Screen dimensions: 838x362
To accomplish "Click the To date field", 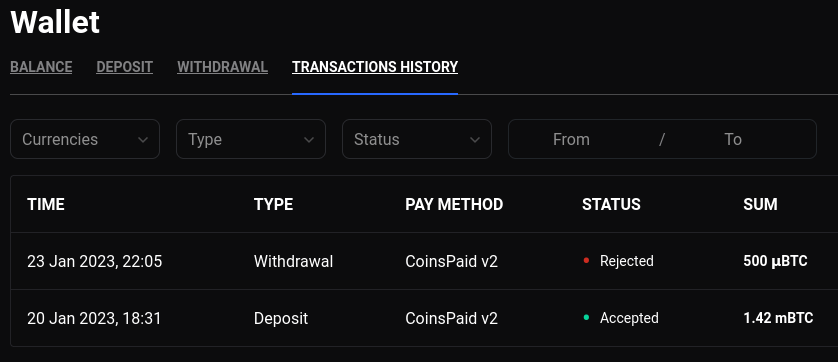I will point(733,140).
